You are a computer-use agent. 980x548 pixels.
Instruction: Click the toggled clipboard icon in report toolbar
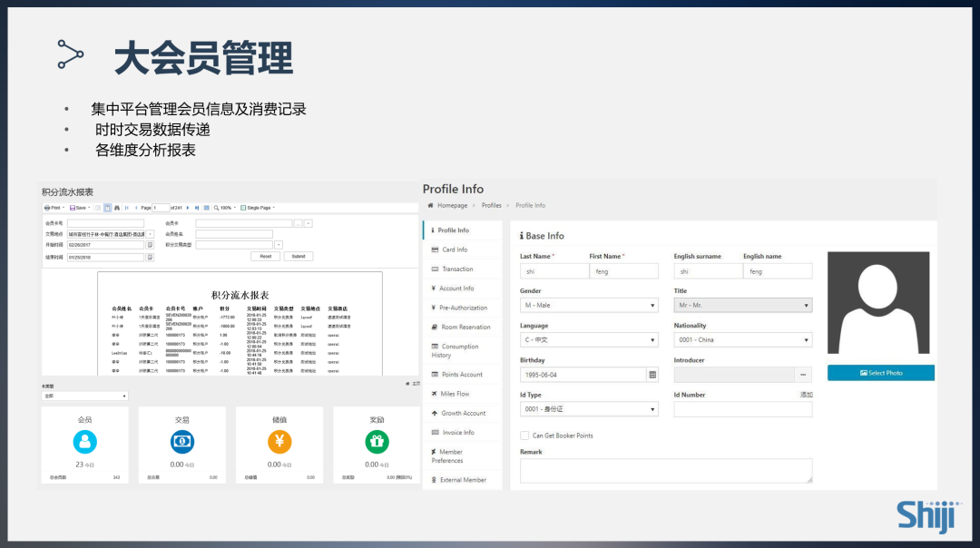pos(107,208)
